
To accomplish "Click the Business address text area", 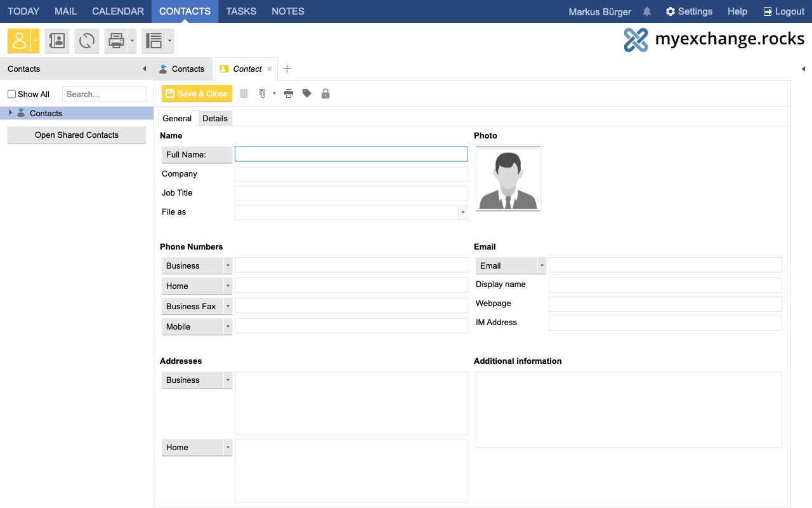I will tap(351, 403).
